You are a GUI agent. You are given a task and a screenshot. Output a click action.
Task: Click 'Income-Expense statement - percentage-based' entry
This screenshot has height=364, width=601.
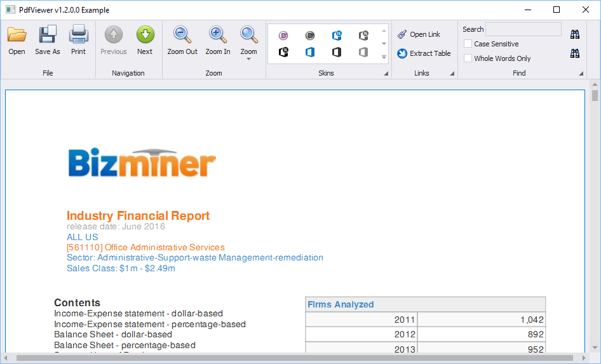[x=150, y=324]
